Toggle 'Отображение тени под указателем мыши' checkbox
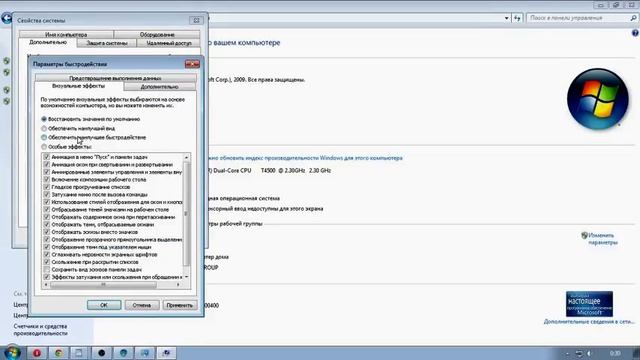This screenshot has width=640, height=360. pyautogui.click(x=47, y=247)
